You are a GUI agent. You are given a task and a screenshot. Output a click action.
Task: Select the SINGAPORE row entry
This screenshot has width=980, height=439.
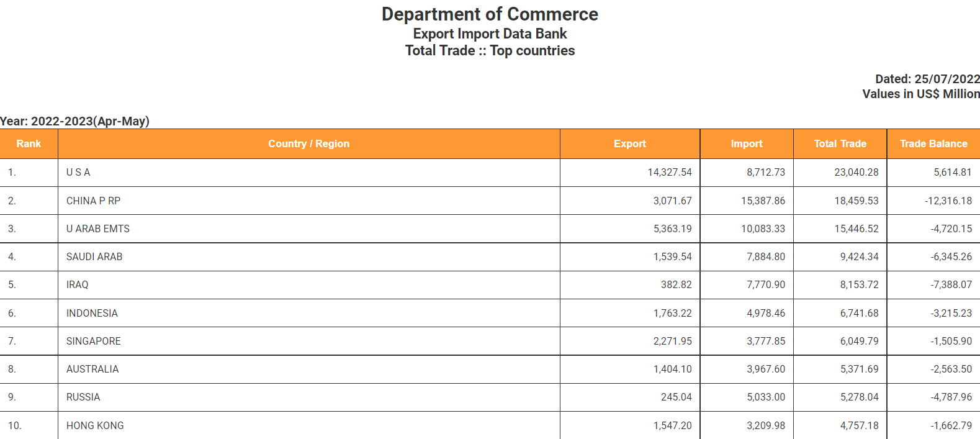(94, 341)
